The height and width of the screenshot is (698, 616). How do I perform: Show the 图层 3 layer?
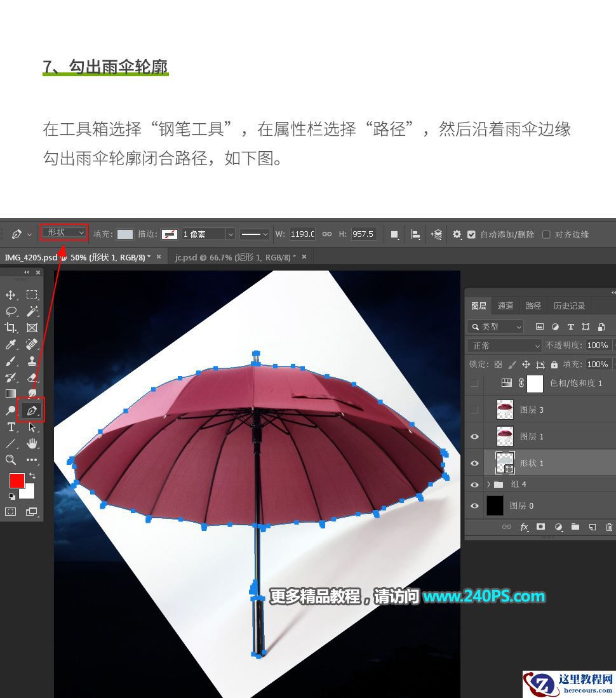coord(474,410)
